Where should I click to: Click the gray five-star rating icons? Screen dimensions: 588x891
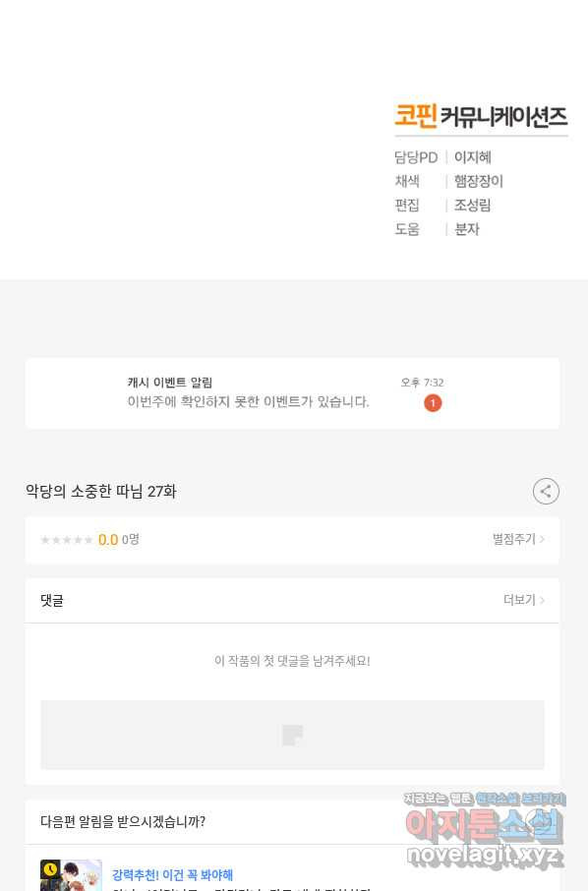point(67,540)
